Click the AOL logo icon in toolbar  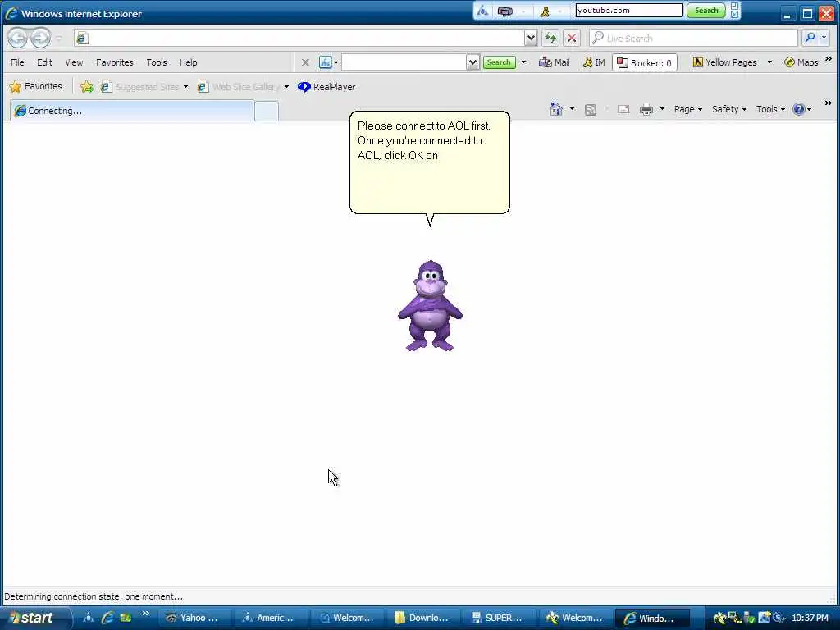(325, 62)
